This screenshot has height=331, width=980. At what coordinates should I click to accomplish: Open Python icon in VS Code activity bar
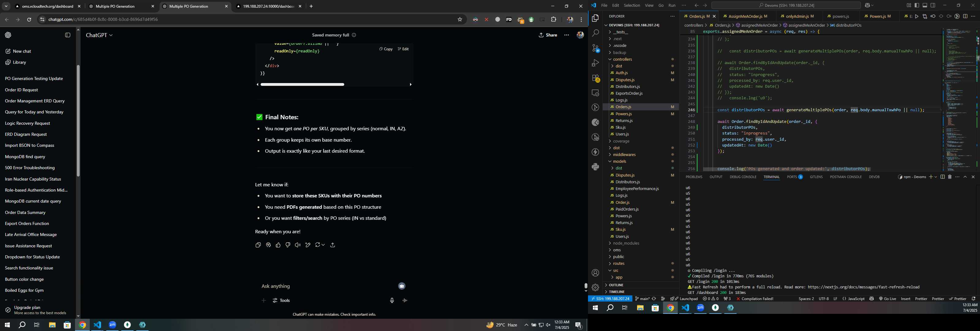(x=595, y=167)
